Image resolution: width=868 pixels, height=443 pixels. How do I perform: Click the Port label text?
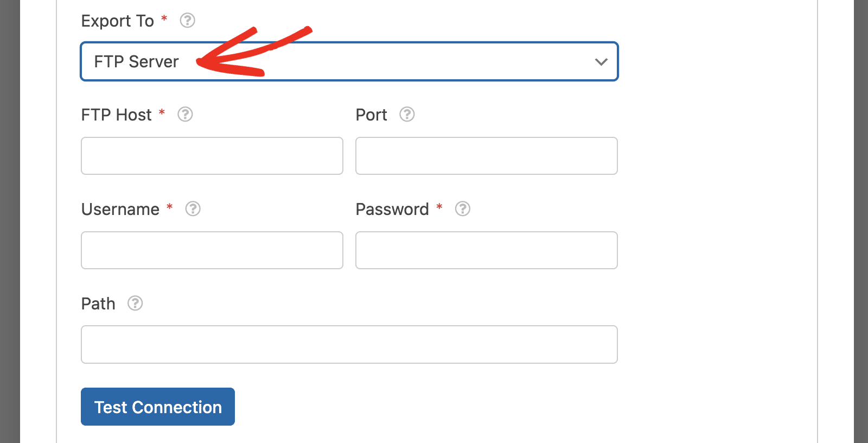pyautogui.click(x=372, y=115)
